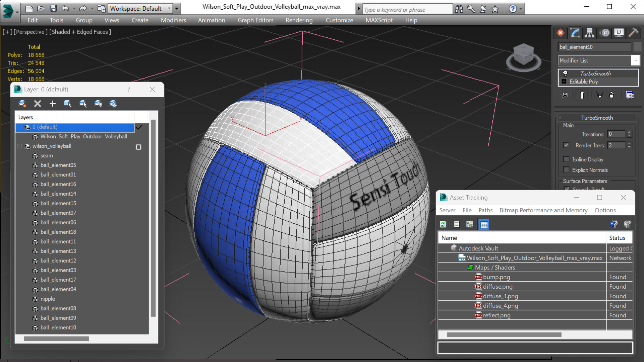
Task: Click the favorites star icon in title bar
Action: 495,9
